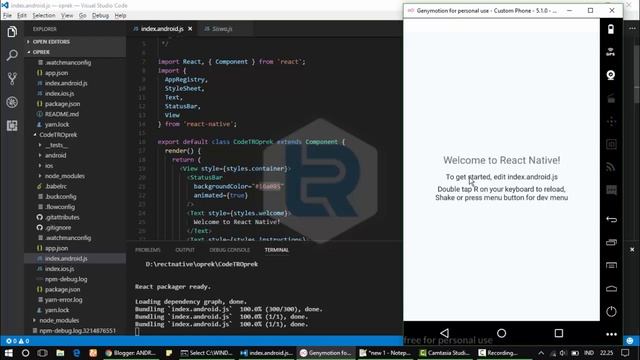Click Genymotion menu side button icon
This screenshot has width=640, height=360.
(x=611, y=265)
